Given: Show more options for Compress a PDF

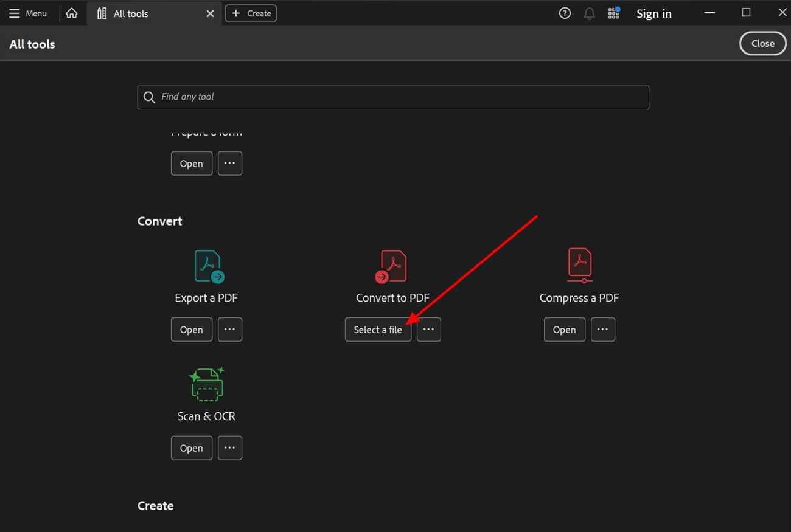Looking at the screenshot, I should pos(603,330).
